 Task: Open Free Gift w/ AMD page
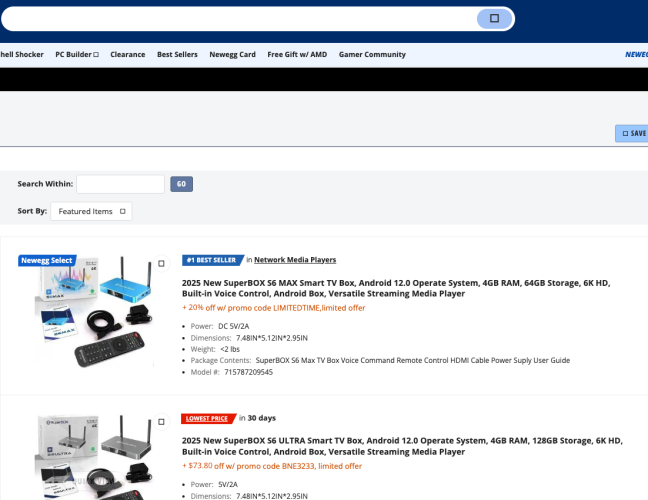point(297,54)
